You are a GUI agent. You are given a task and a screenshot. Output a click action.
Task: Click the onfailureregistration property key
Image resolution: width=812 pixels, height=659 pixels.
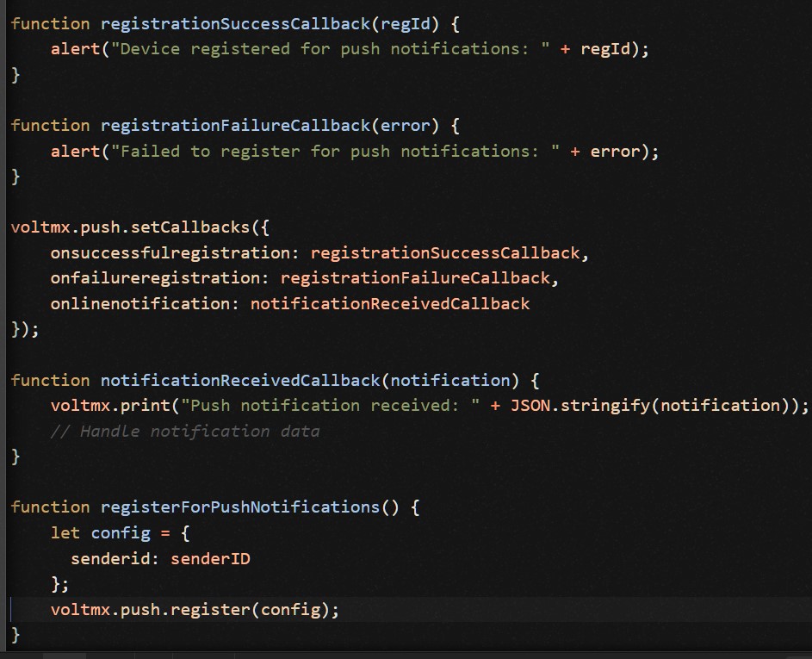click(x=155, y=278)
